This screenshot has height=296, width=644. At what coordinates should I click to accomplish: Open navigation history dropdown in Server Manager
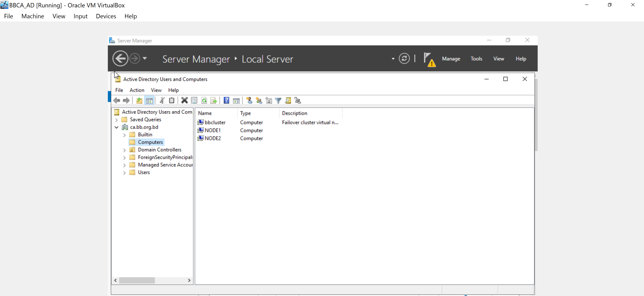tap(145, 59)
